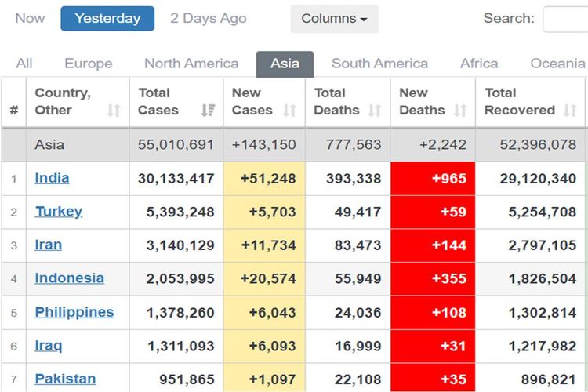Select Philippines new deaths +108 cell
This screenshot has height=392, width=588.
433,313
